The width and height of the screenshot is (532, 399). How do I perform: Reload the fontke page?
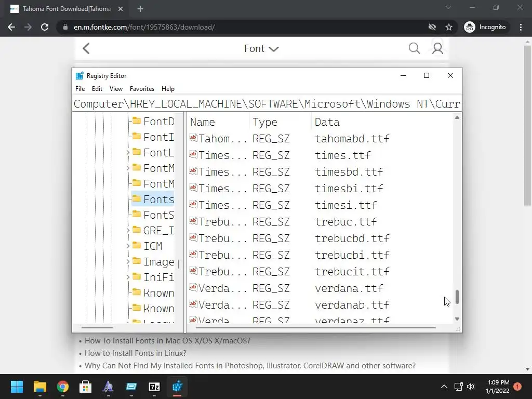point(45,27)
